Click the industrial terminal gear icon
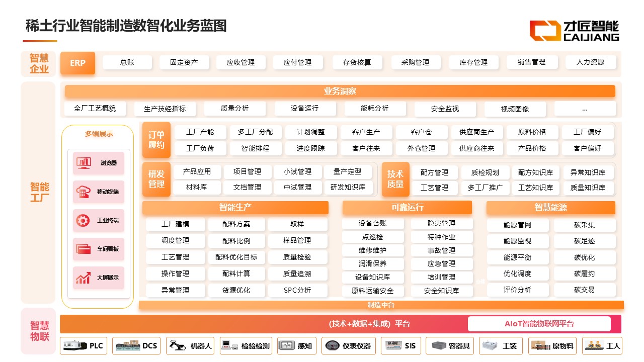 [83, 220]
